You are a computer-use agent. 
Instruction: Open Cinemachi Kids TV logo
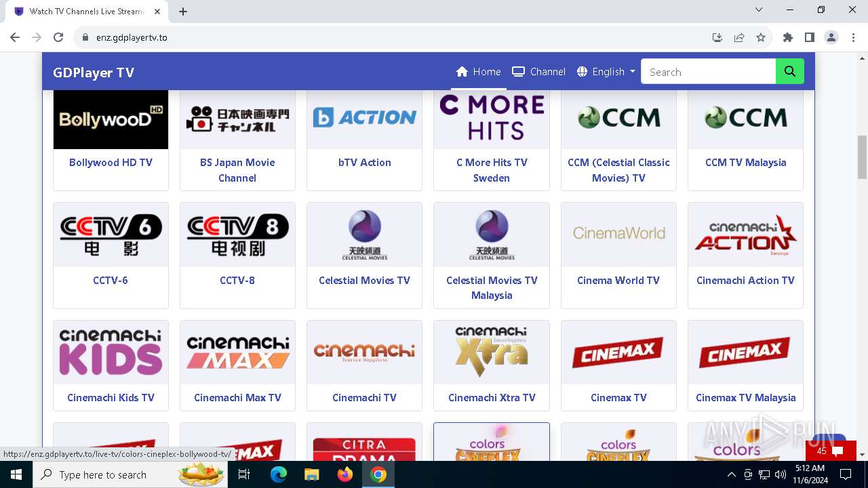tap(111, 352)
